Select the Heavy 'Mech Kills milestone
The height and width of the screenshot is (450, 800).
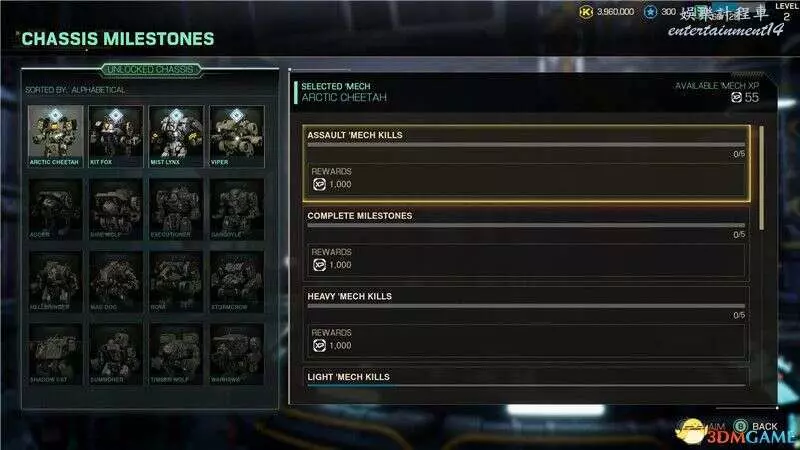point(527,323)
